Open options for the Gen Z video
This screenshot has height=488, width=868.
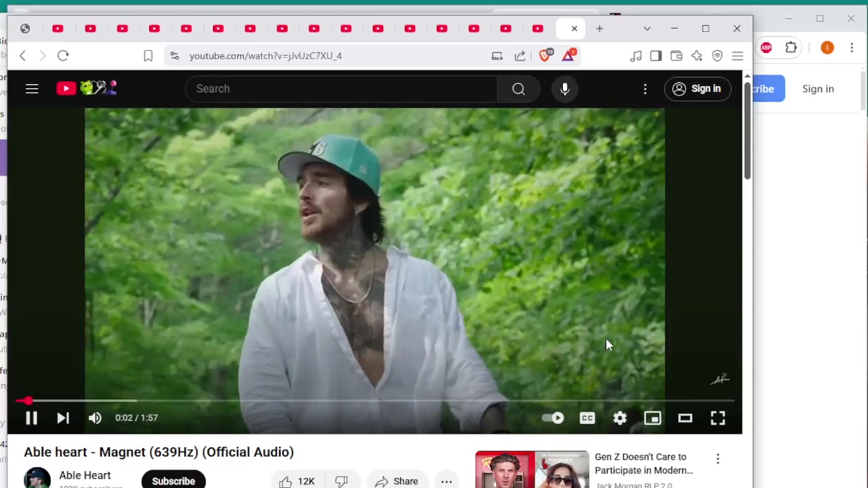(717, 459)
